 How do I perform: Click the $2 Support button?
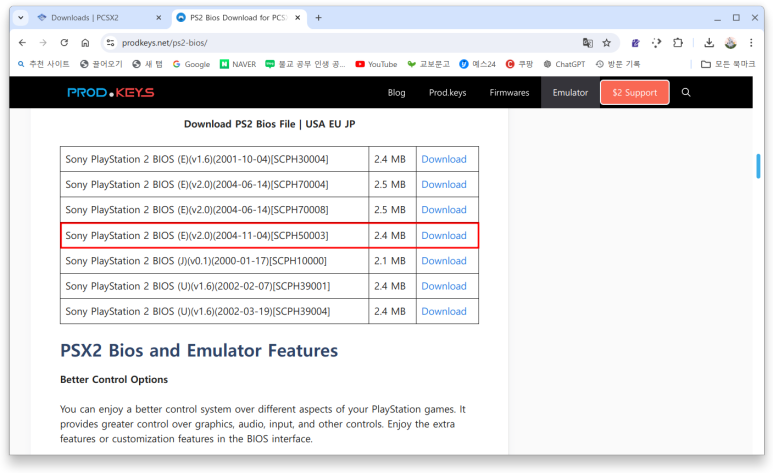pos(634,93)
